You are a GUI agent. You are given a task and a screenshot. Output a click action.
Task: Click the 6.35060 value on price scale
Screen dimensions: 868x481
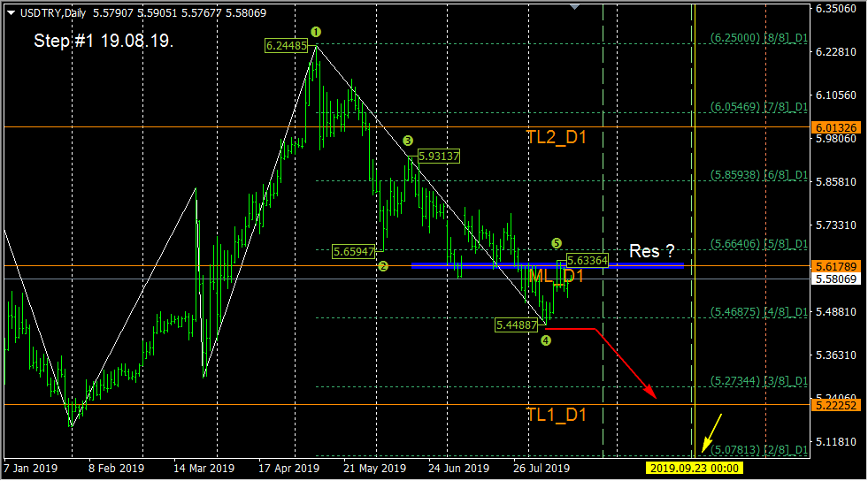836,9
